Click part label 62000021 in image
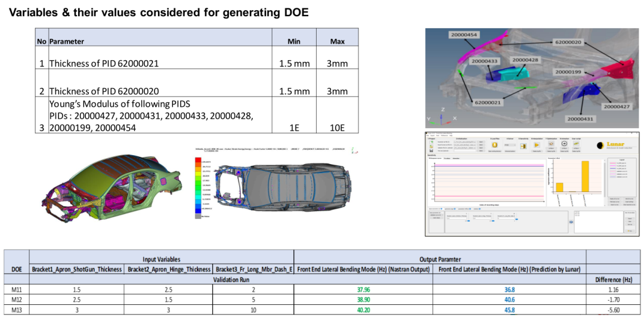The height and width of the screenshot is (318, 644). point(488,102)
